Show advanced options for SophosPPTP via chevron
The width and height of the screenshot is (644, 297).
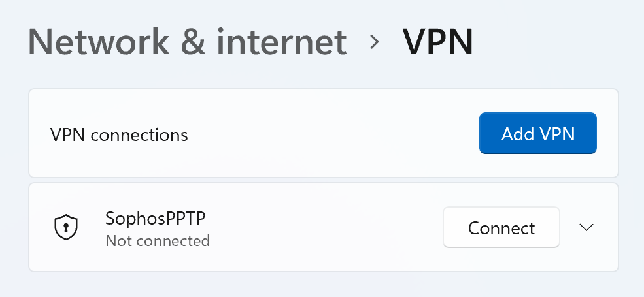pyautogui.click(x=586, y=227)
